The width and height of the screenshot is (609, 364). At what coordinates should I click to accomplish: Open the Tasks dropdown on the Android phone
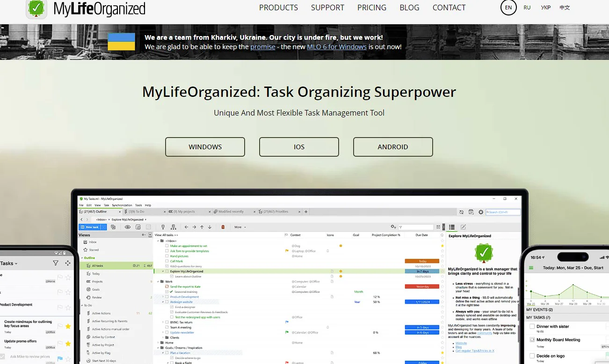click(9, 263)
